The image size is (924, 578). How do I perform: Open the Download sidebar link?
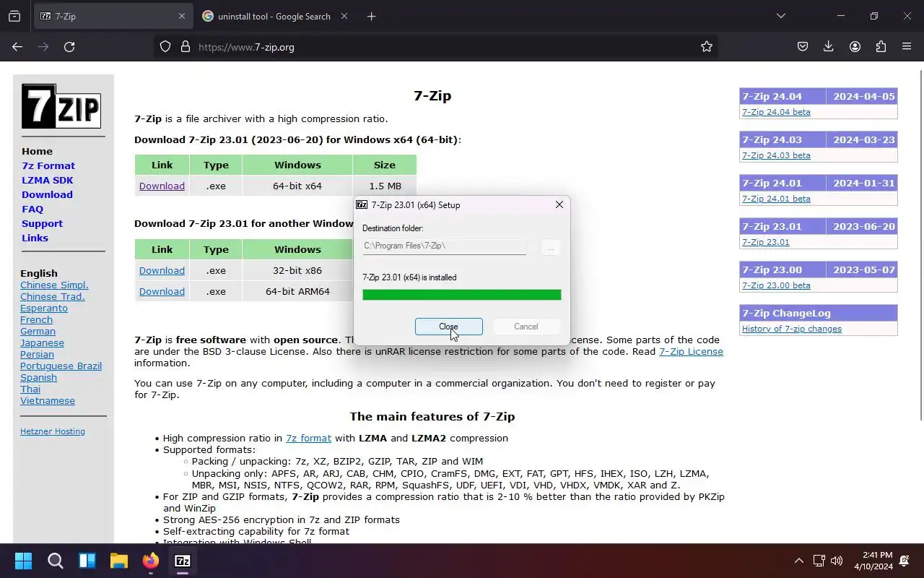47,194
